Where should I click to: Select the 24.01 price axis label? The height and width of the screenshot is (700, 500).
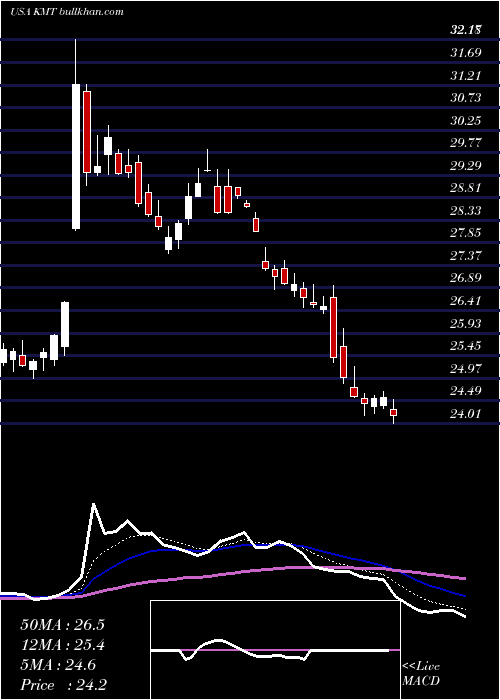point(466,414)
